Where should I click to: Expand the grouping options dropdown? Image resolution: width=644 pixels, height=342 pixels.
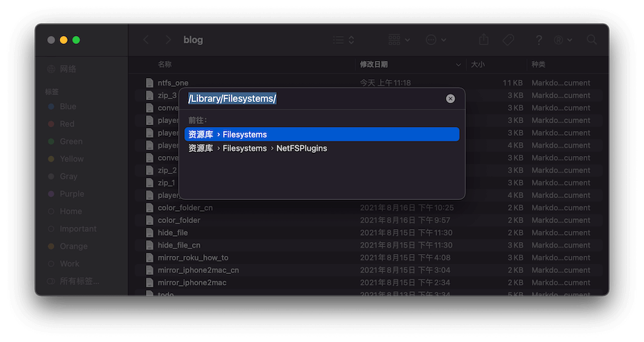click(399, 40)
